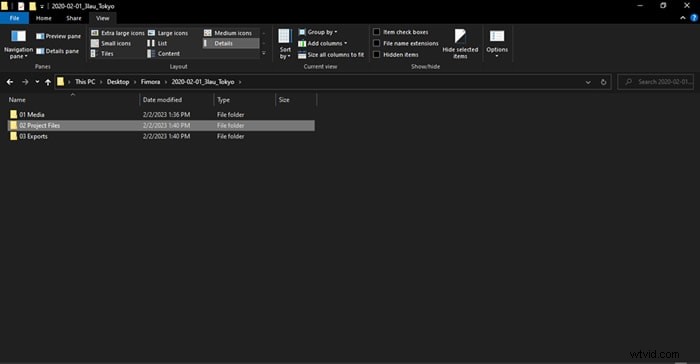Click Fimora in address bar

(150, 82)
